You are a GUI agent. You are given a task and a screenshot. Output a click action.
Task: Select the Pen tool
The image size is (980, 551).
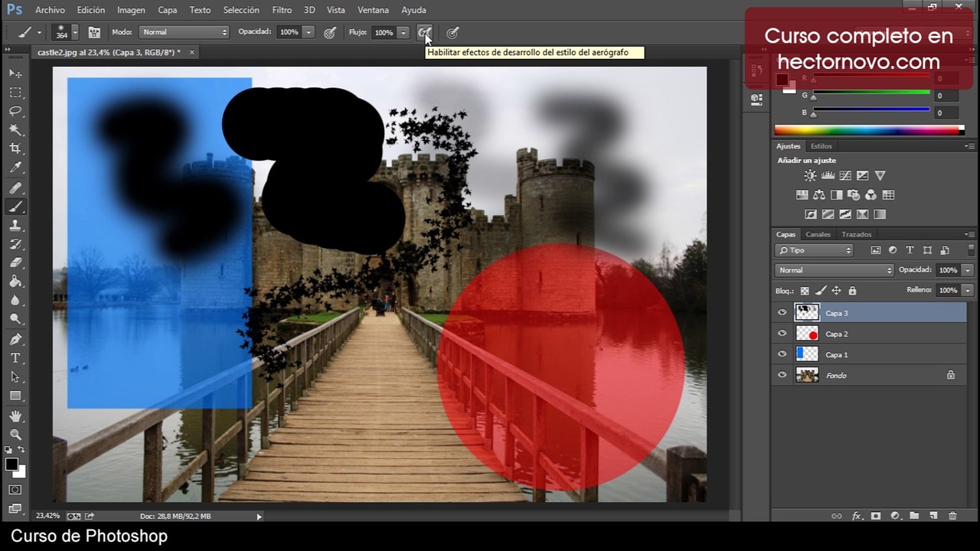pyautogui.click(x=15, y=339)
